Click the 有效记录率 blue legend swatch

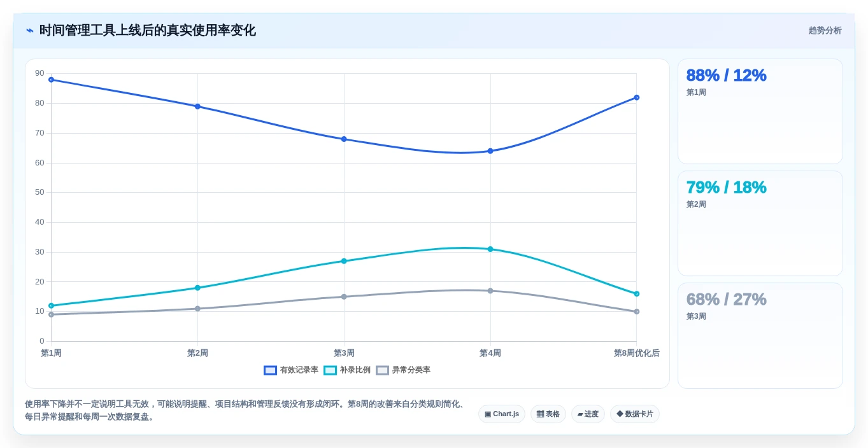[270, 370]
